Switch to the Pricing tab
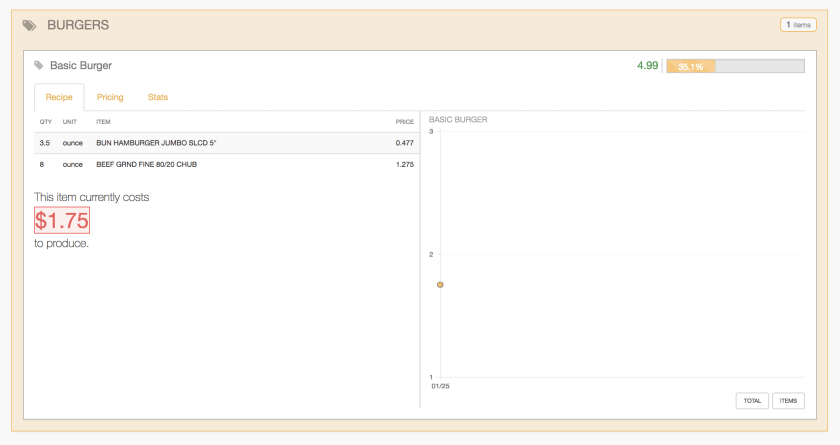The image size is (840, 445). [x=110, y=97]
